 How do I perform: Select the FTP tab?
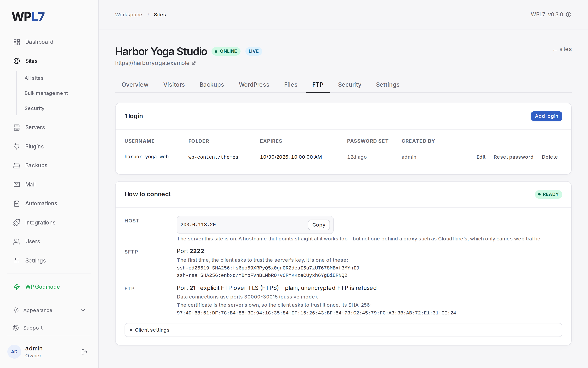[317, 85]
